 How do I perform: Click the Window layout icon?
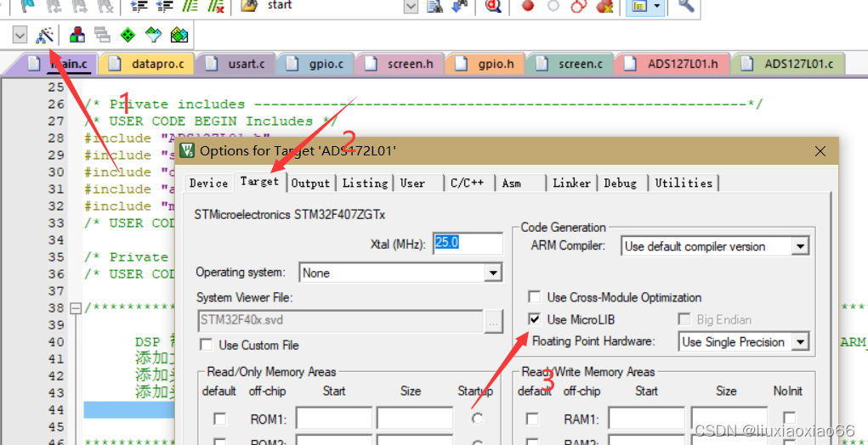pos(638,6)
